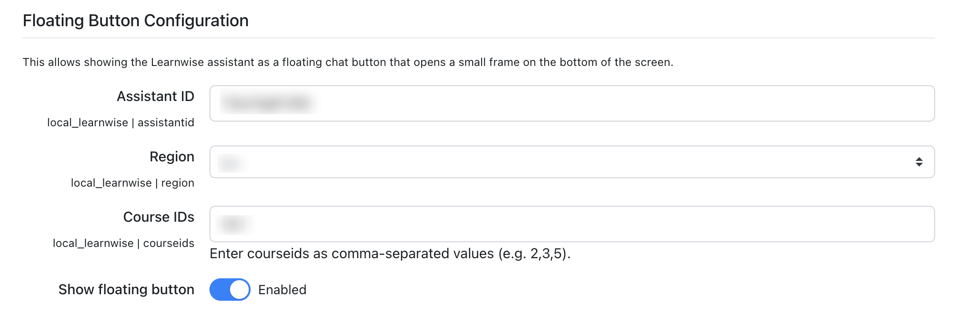Click the local_learnwise | region setting name

point(132,183)
